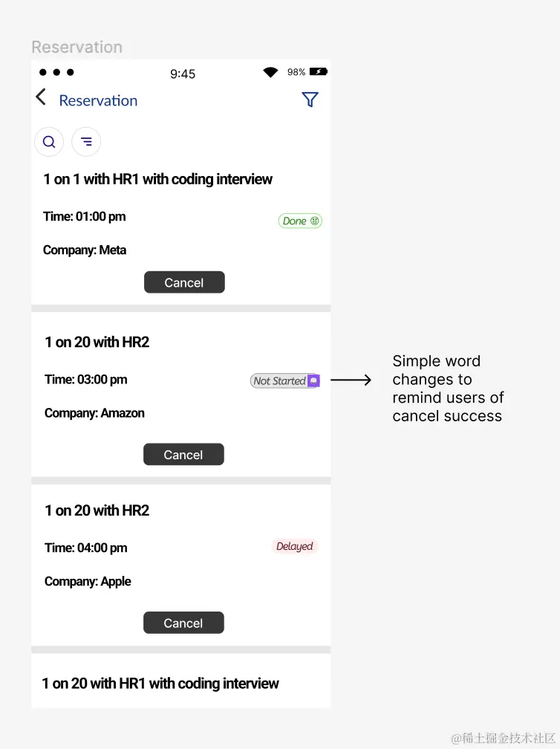Select the Time: 03:00 pm entry

86,380
